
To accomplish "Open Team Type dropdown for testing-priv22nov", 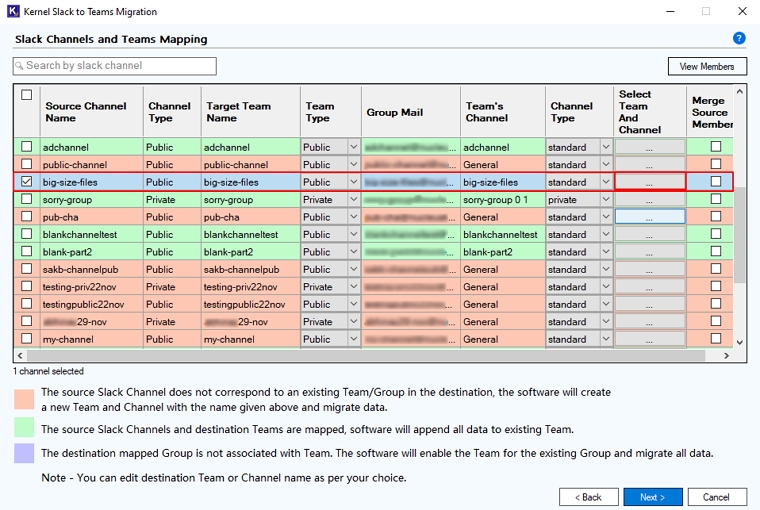I will point(354,287).
